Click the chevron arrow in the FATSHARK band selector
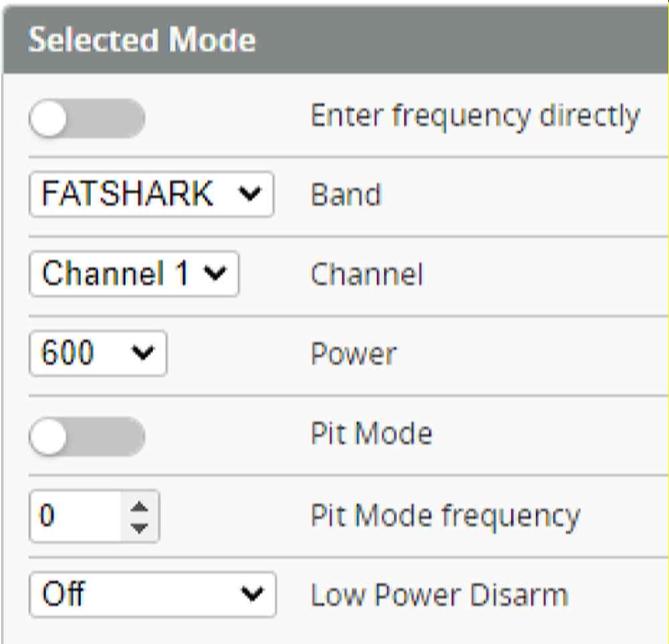Screen dimensions: 669x644 tap(249, 195)
